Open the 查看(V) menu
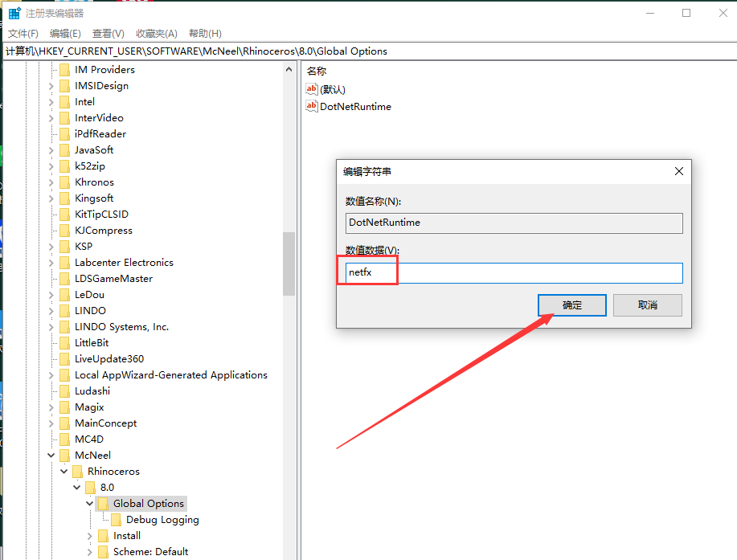The width and height of the screenshot is (737, 560). 109,34
